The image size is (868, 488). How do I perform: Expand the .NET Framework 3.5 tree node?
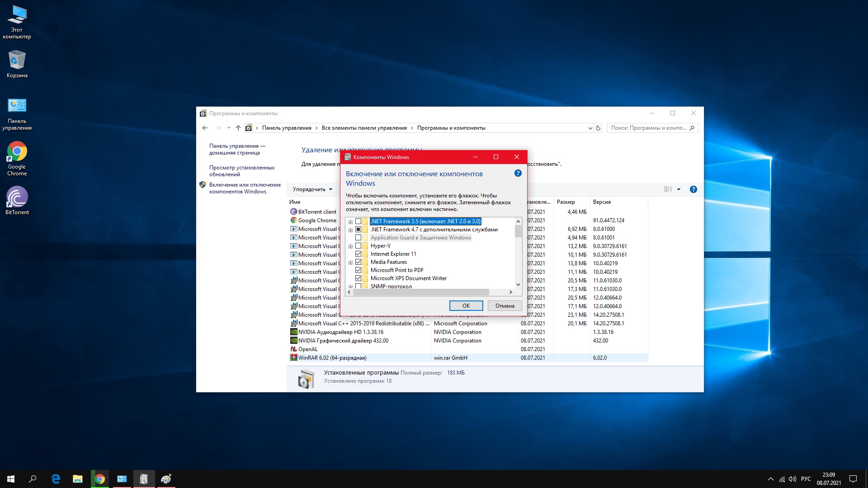tap(350, 222)
